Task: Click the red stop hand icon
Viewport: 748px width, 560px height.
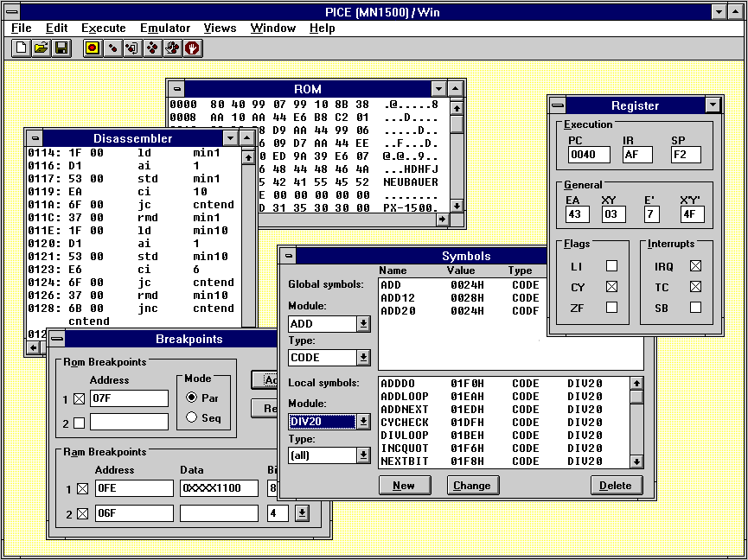Action: (x=192, y=48)
